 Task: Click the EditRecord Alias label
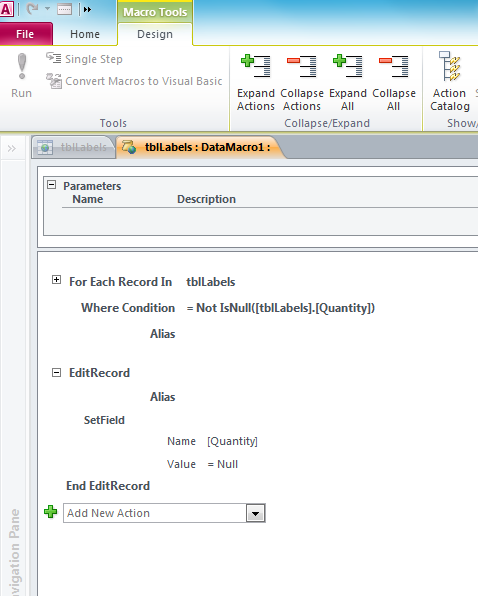(x=163, y=397)
